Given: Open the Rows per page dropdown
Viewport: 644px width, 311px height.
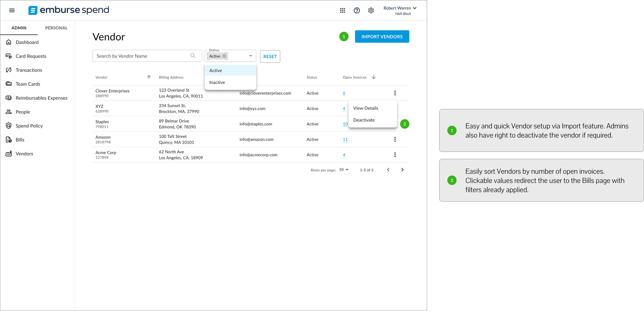Looking at the screenshot, I should pos(344,170).
